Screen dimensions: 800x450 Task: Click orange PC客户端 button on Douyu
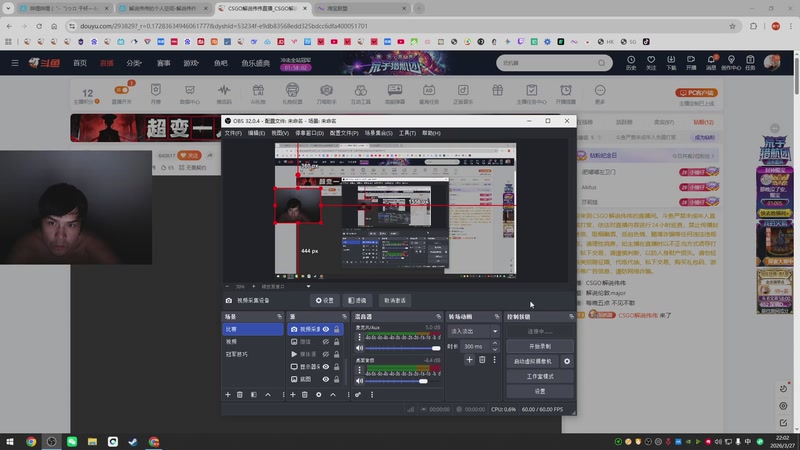[696, 93]
